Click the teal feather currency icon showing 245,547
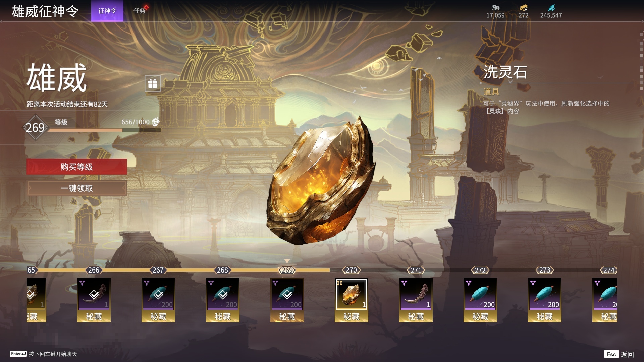This screenshot has height=362, width=644. pyautogui.click(x=551, y=8)
